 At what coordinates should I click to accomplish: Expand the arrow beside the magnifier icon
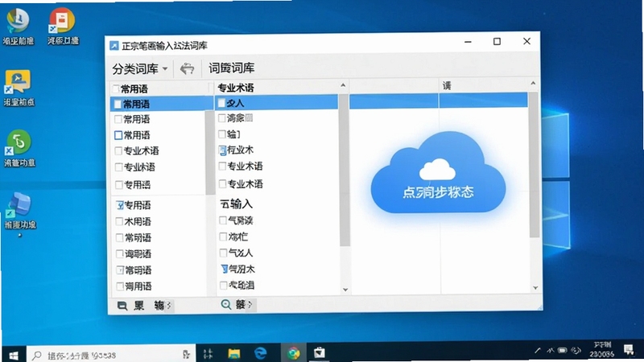250,305
